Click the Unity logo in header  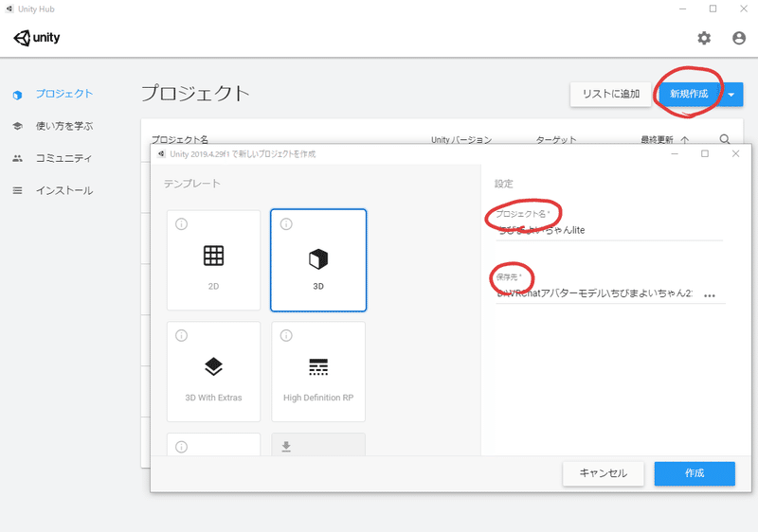(x=37, y=38)
